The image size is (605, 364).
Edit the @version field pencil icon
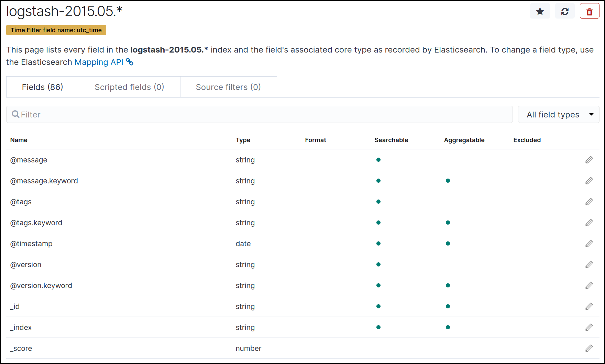[589, 264]
